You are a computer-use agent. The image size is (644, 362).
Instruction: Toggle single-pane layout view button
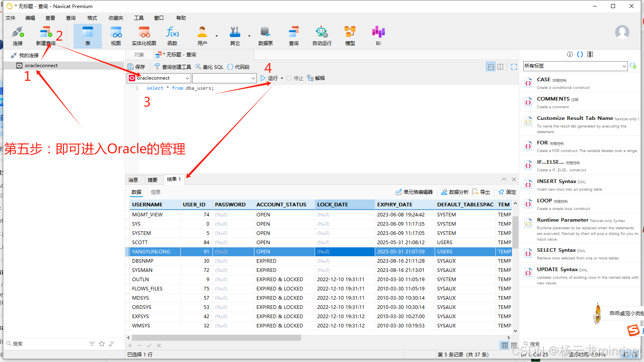tap(491, 67)
